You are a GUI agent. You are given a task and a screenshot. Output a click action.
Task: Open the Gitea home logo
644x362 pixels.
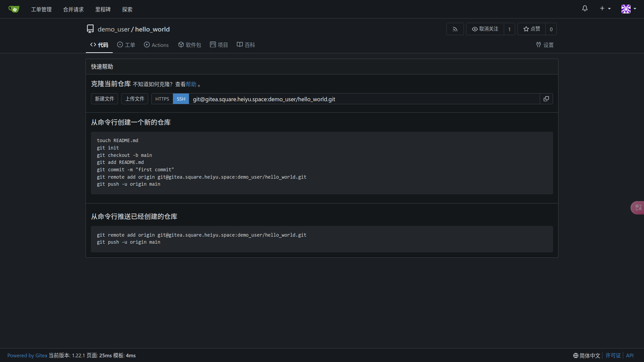(14, 9)
